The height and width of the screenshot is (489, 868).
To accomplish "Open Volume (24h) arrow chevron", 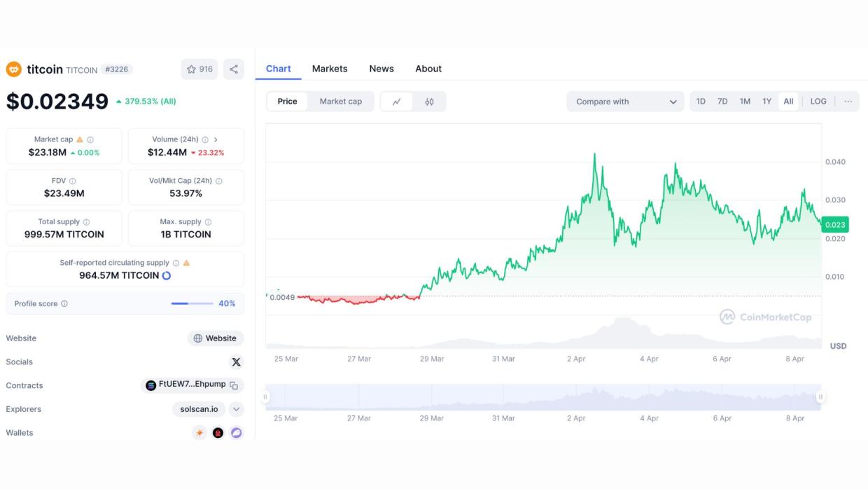I will (216, 139).
